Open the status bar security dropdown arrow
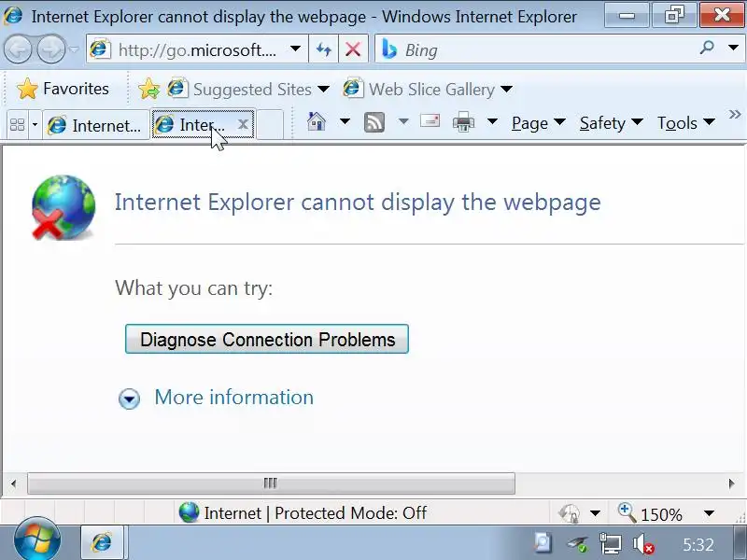This screenshot has height=560, width=747. pyautogui.click(x=595, y=513)
